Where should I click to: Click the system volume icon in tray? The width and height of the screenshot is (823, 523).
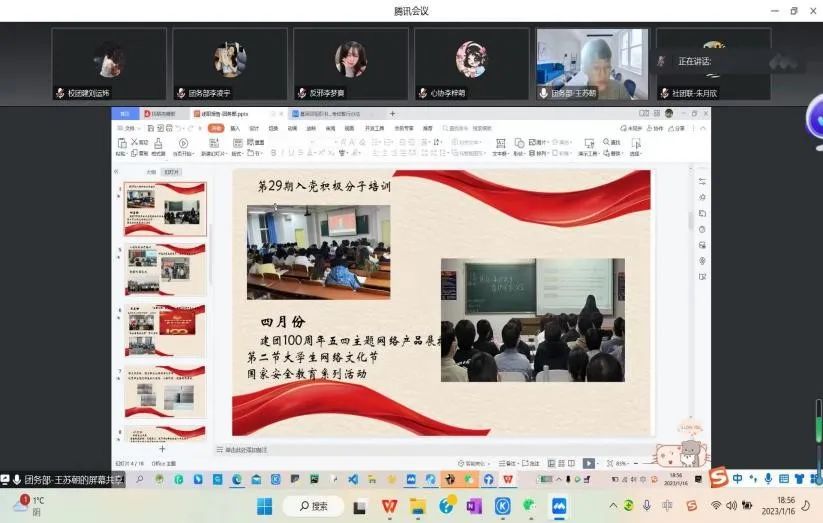coord(731,506)
